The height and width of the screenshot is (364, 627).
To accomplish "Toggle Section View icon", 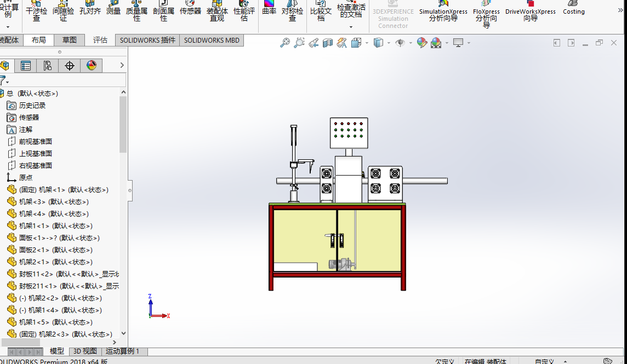I will pyautogui.click(x=328, y=43).
